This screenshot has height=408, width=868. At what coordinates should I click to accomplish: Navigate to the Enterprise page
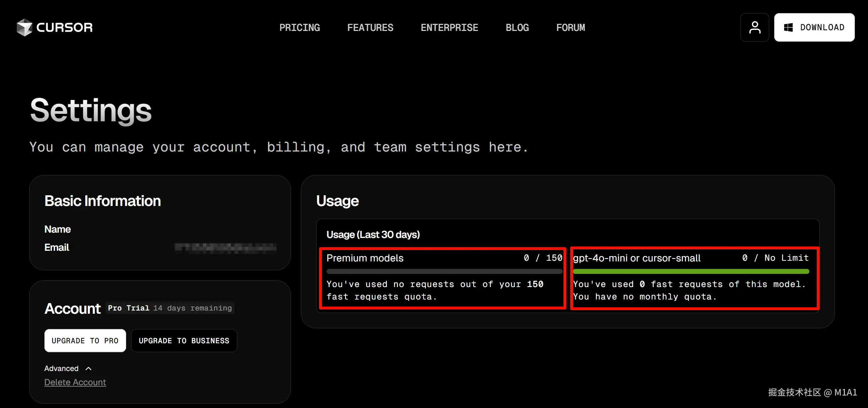[x=449, y=27]
